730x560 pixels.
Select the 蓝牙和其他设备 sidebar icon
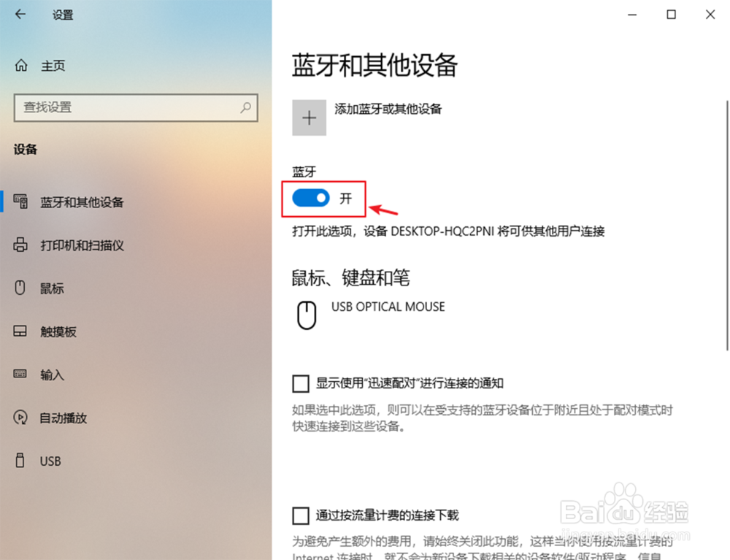[20, 201]
